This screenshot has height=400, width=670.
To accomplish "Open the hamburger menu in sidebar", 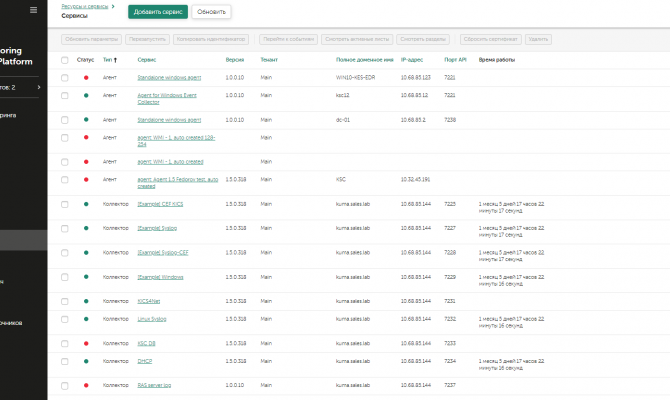I will (x=33, y=10).
